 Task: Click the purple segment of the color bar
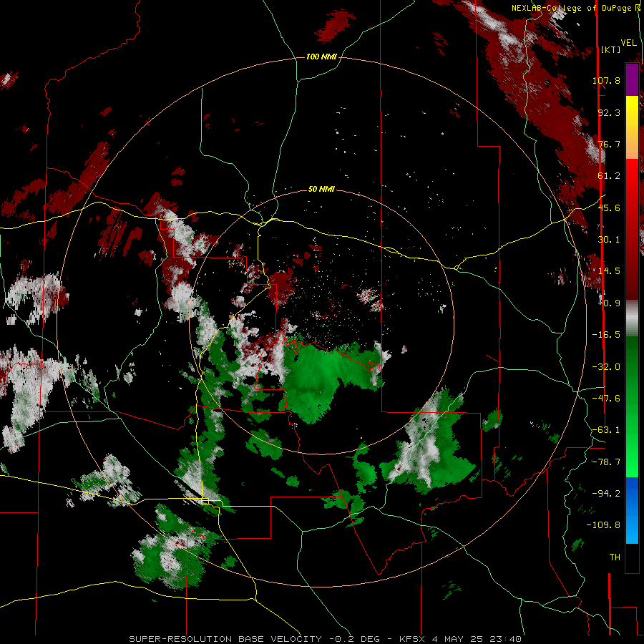tap(632, 79)
